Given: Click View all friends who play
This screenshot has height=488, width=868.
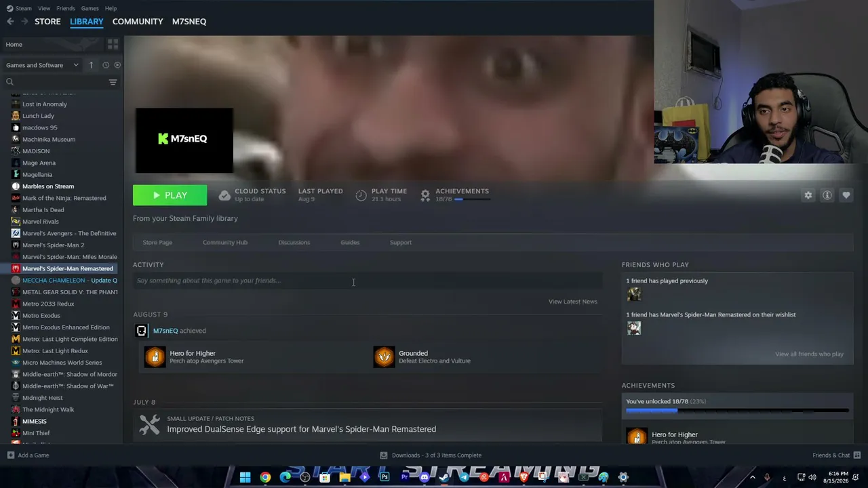Looking at the screenshot, I should [x=809, y=354].
